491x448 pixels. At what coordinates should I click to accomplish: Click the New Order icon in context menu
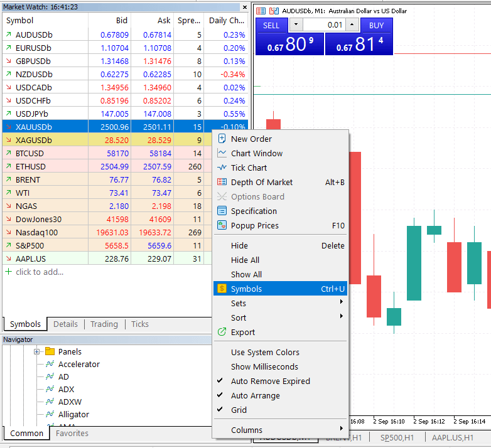point(222,139)
